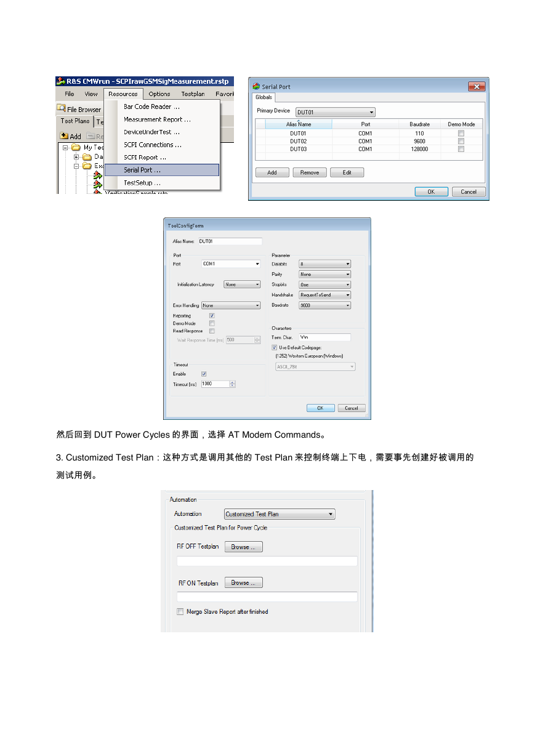Click the My Test folder icon in tree
This screenshot has height=756, width=535.
tap(76, 148)
